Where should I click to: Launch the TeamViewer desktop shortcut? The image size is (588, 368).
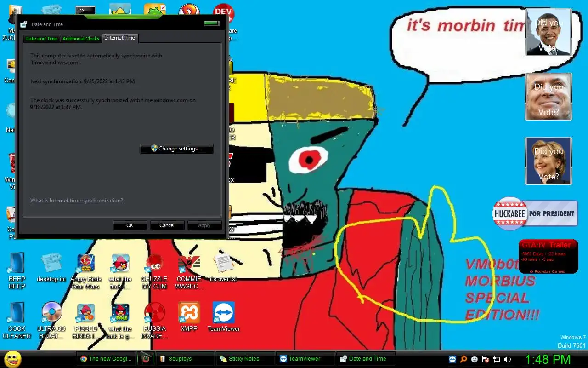223,317
